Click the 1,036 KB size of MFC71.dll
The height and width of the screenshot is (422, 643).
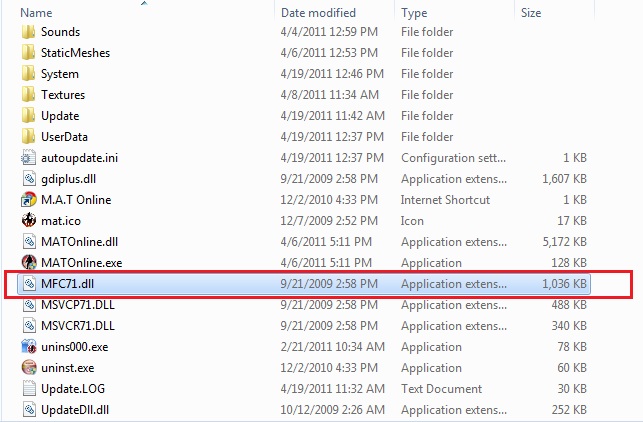point(564,284)
